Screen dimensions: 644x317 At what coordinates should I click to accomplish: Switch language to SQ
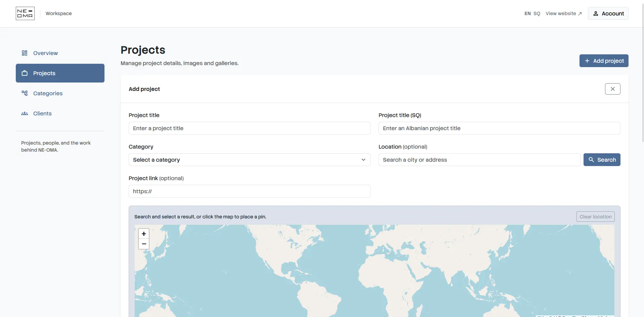point(537,13)
